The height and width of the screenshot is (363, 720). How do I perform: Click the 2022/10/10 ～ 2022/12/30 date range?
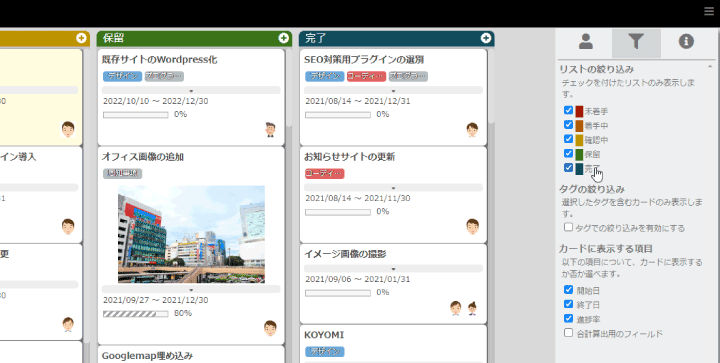point(156,101)
